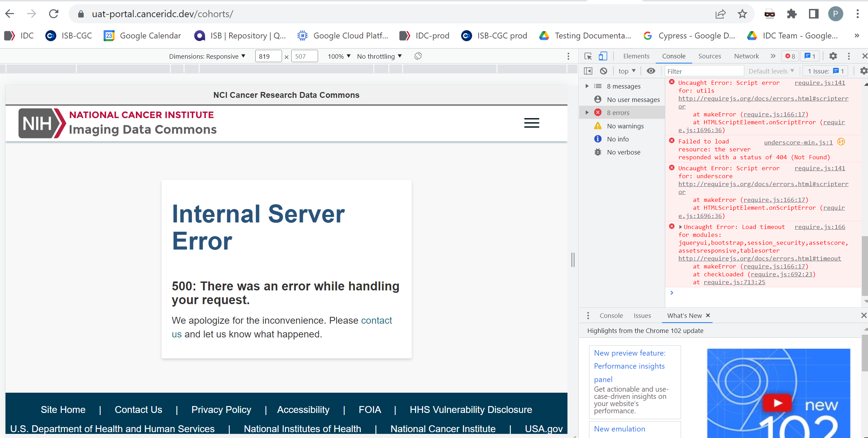This screenshot has width=868, height=438.
Task: Open the Issues tab in the drawer
Action: point(642,315)
